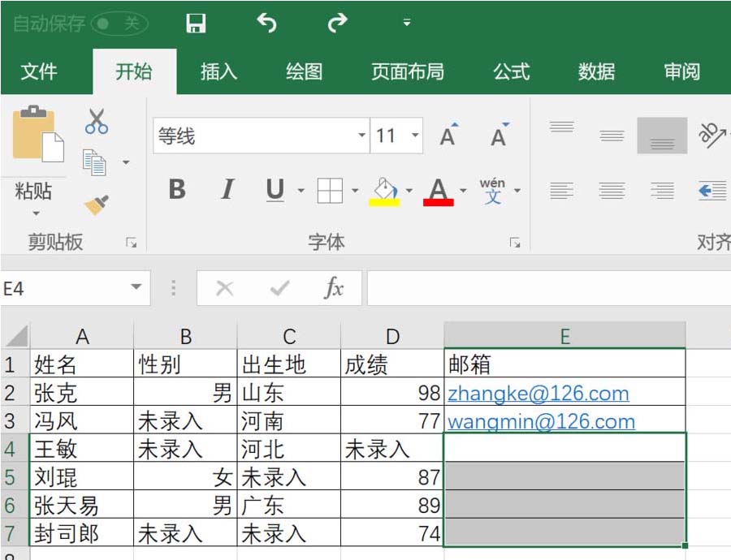The image size is (731, 560).
Task: Align text right
Action: pos(662,191)
